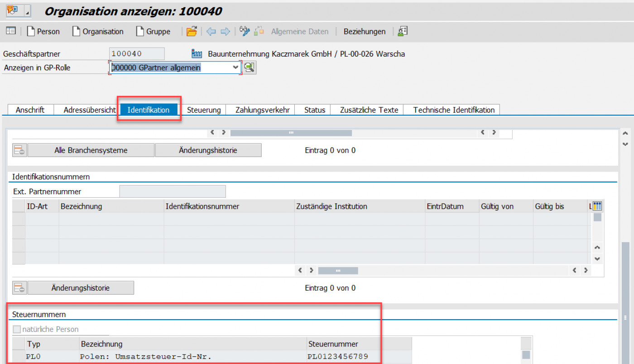Select the Technische Identifikation tab

454,110
